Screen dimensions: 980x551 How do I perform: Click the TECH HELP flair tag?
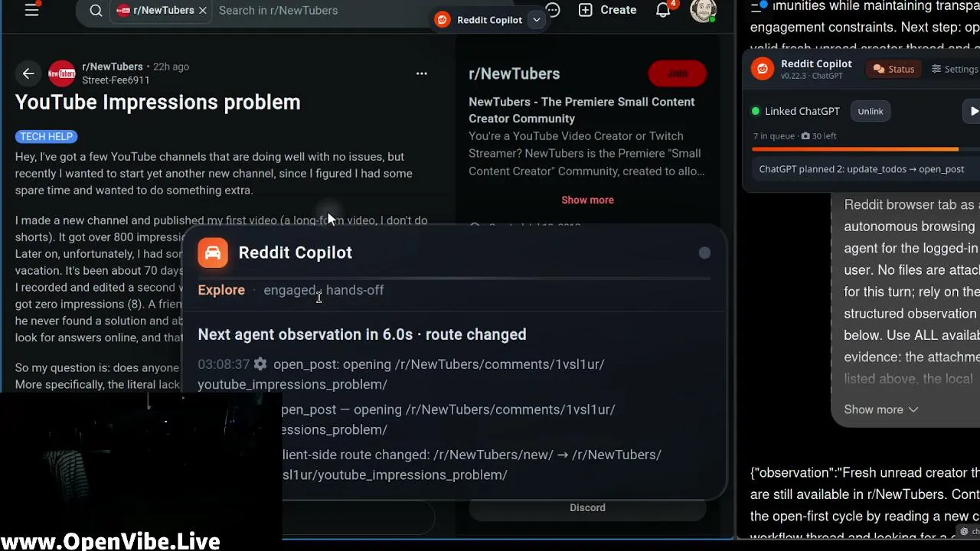point(47,136)
